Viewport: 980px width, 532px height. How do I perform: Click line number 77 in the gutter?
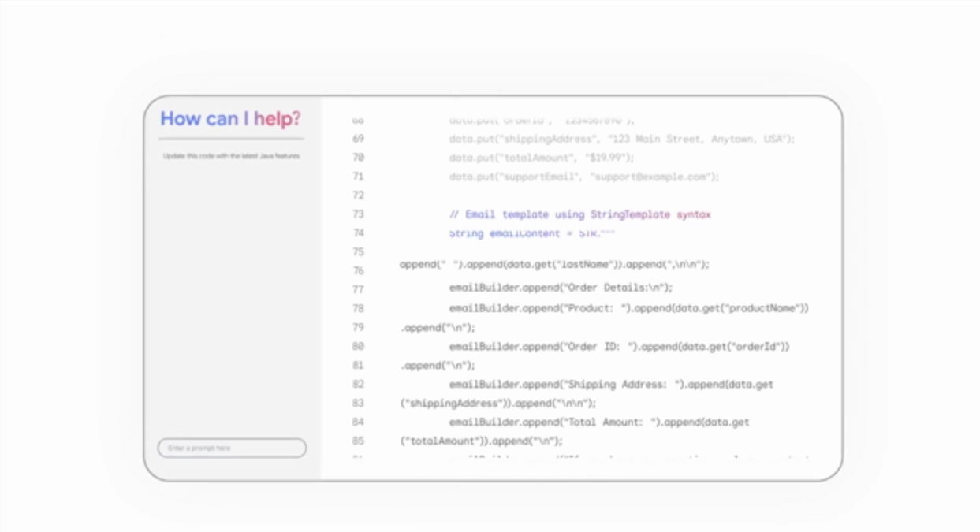pos(358,289)
